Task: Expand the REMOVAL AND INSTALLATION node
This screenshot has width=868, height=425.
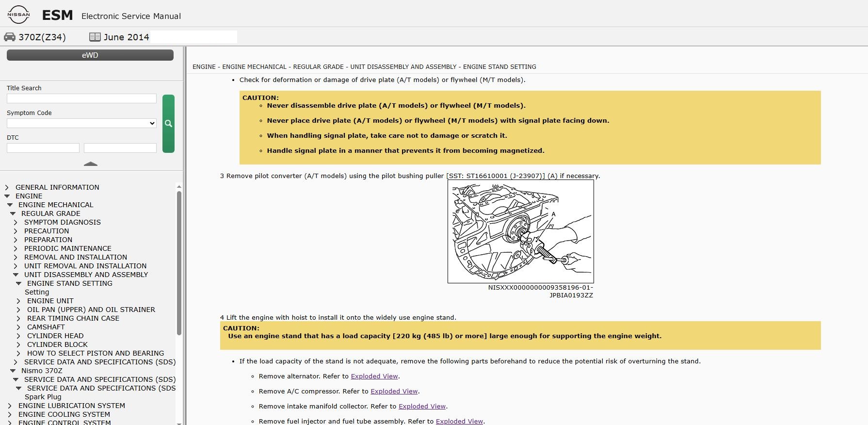Action: [x=16, y=257]
